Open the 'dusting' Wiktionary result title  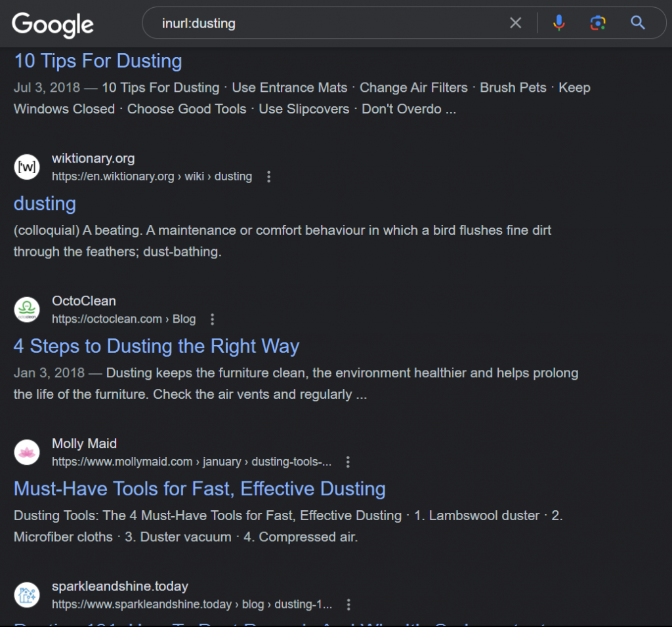45,203
